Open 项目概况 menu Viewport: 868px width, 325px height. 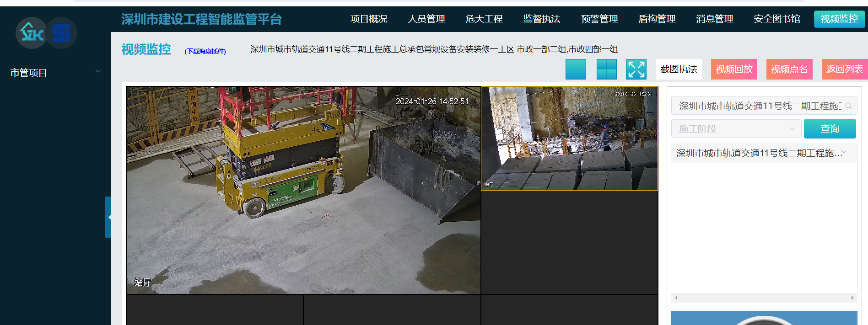(x=369, y=19)
